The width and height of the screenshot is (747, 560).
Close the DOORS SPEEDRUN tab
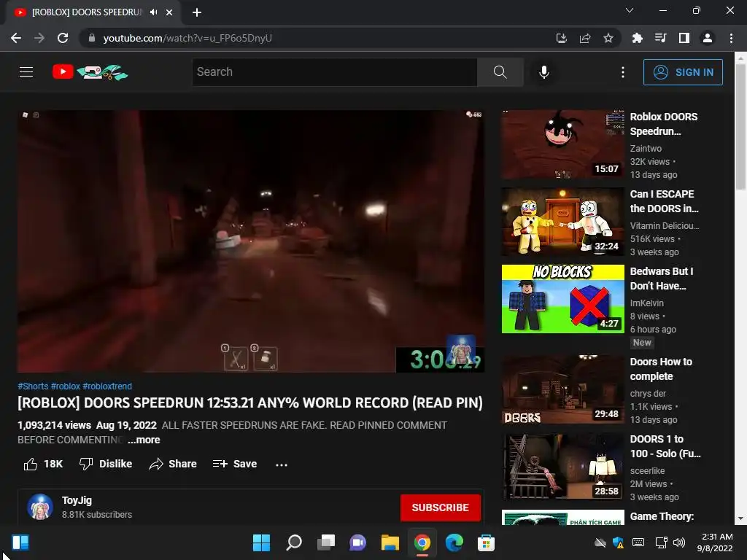169,12
